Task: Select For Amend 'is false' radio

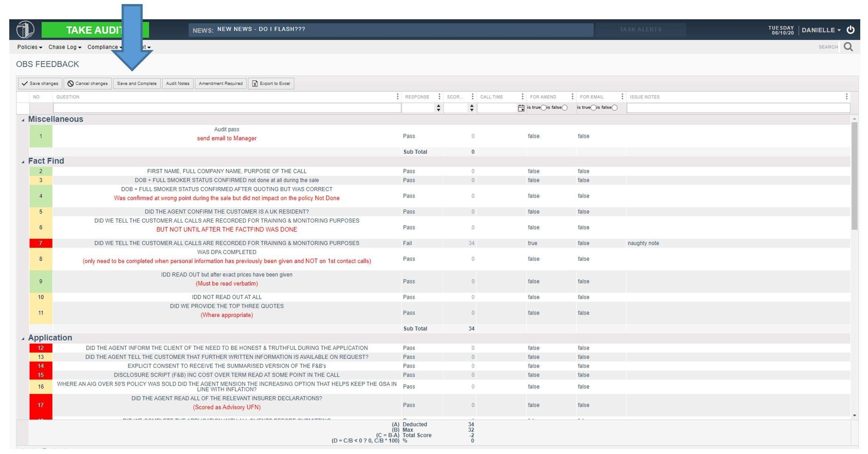Action: point(564,108)
